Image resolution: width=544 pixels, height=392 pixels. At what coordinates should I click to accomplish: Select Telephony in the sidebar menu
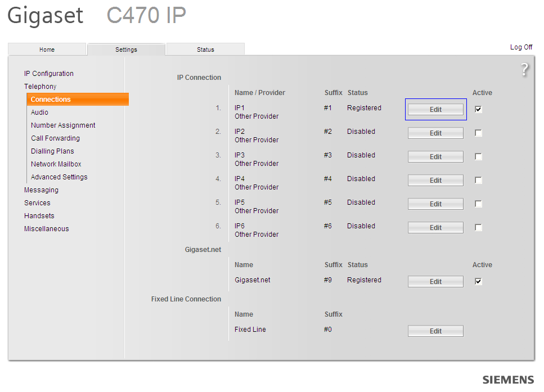(x=41, y=87)
